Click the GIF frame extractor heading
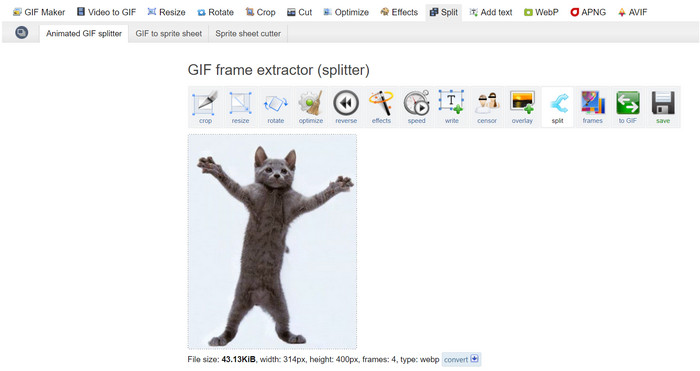Viewport: 700px width, 371px height. [279, 70]
